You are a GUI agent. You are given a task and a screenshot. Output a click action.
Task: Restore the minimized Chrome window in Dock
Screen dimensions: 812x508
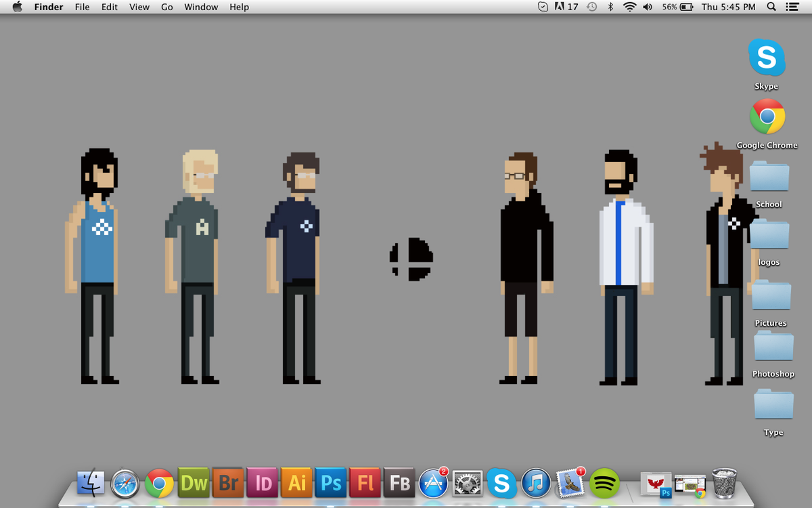click(x=690, y=486)
